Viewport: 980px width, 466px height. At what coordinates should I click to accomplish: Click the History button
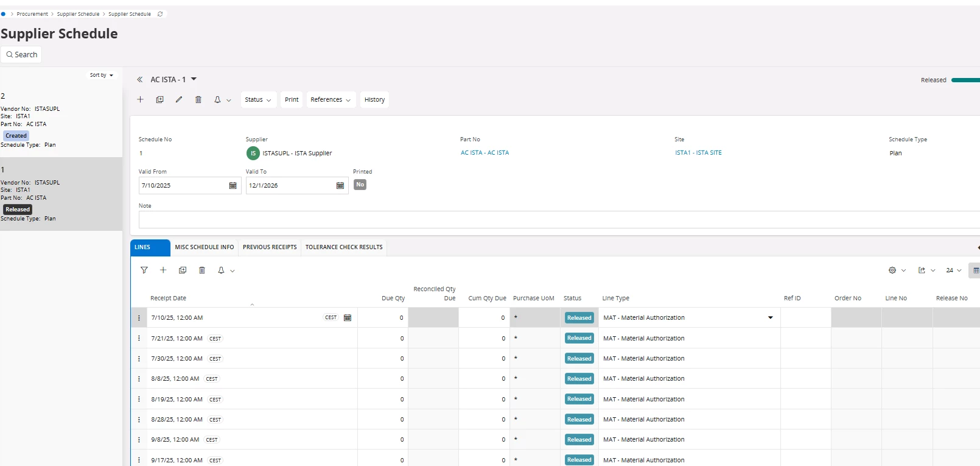(374, 99)
